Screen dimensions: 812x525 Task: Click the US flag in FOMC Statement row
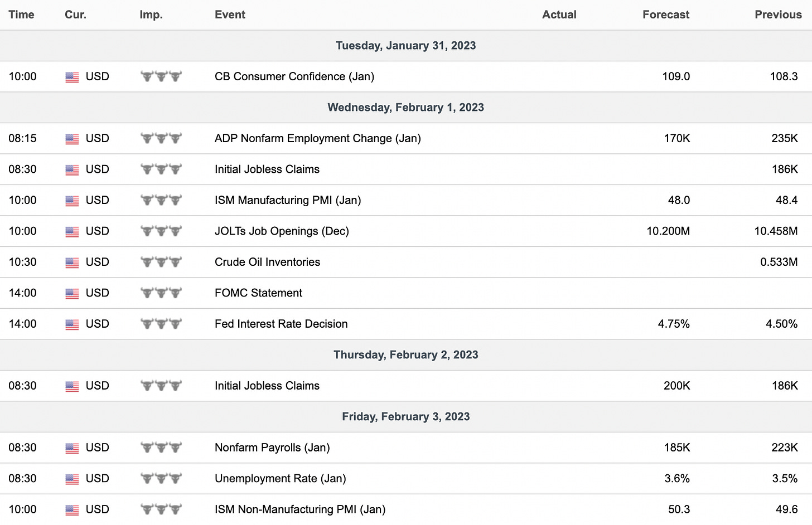[x=72, y=294]
